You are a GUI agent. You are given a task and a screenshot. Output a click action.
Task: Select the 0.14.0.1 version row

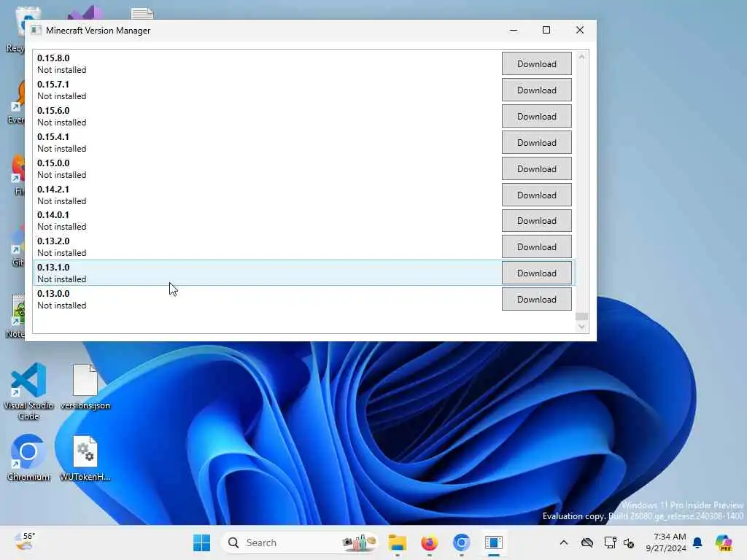pos(304,220)
